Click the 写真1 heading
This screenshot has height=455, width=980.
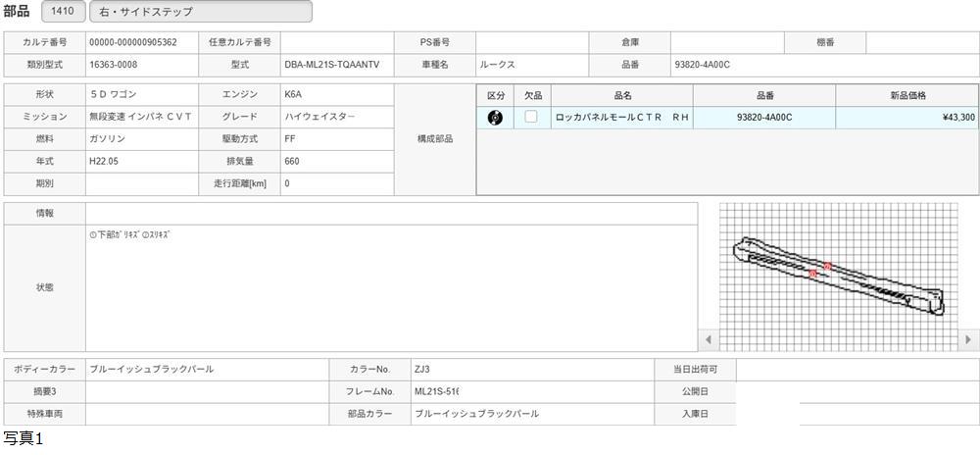pos(24,439)
